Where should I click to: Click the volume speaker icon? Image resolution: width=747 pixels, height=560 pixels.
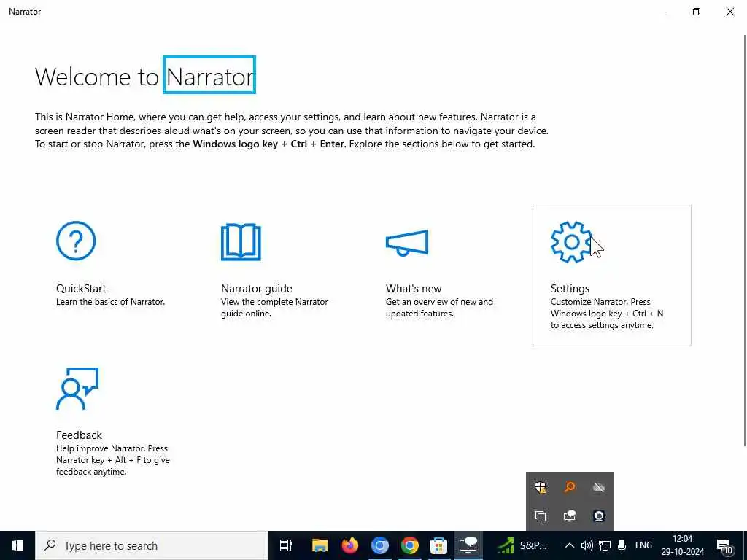click(x=587, y=545)
